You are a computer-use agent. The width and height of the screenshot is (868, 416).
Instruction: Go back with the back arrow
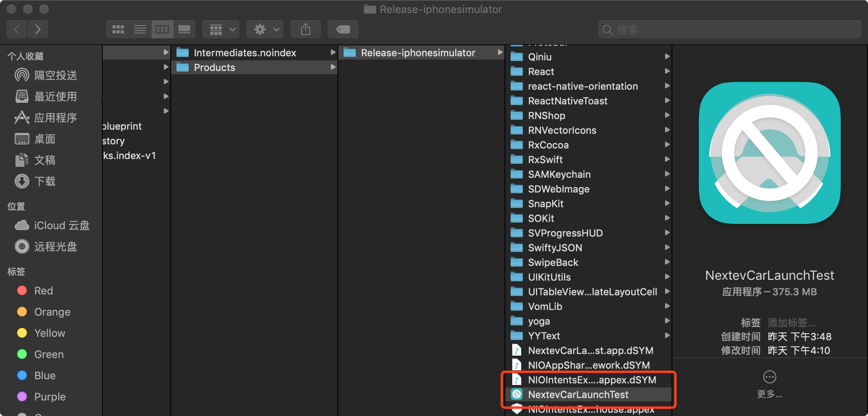click(x=17, y=29)
